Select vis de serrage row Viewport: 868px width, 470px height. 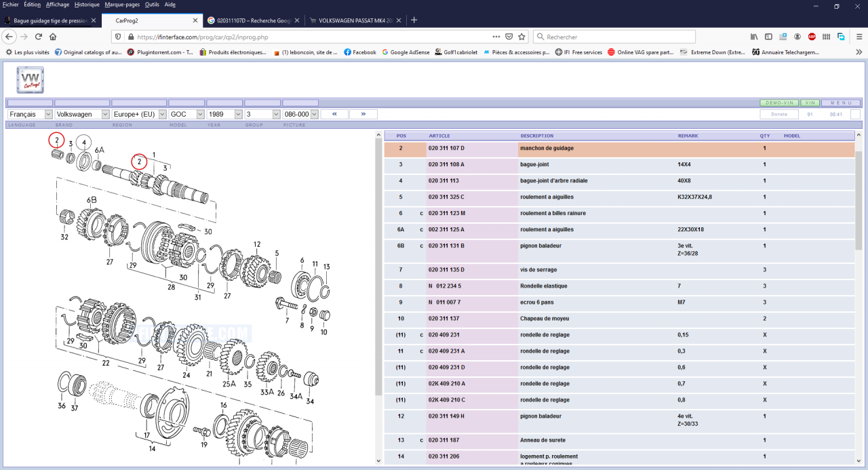pyautogui.click(x=619, y=270)
